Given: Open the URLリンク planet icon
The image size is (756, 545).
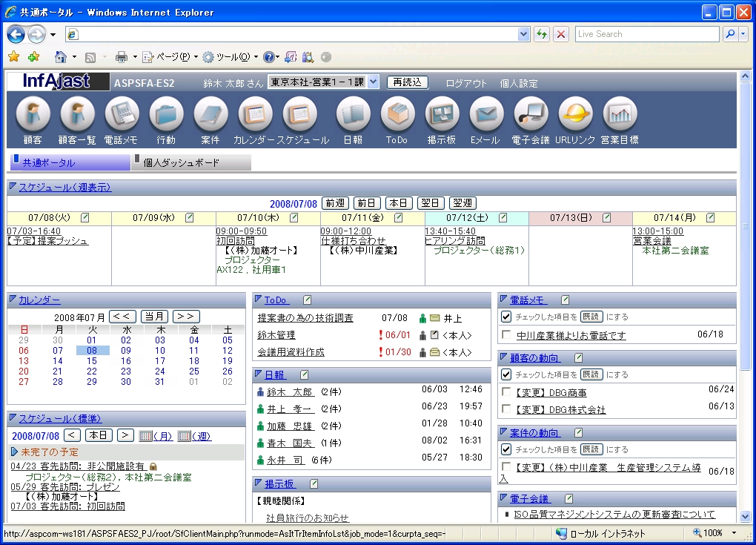Looking at the screenshot, I should (575, 115).
